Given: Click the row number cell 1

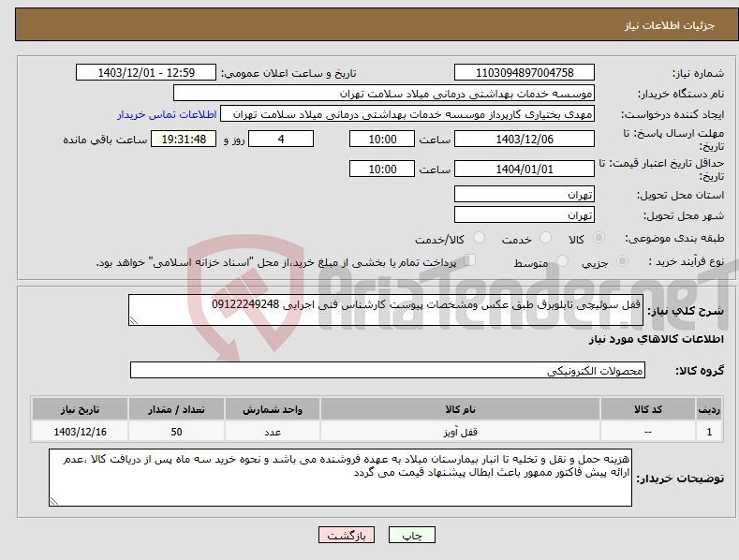Looking at the screenshot, I should (x=709, y=432).
